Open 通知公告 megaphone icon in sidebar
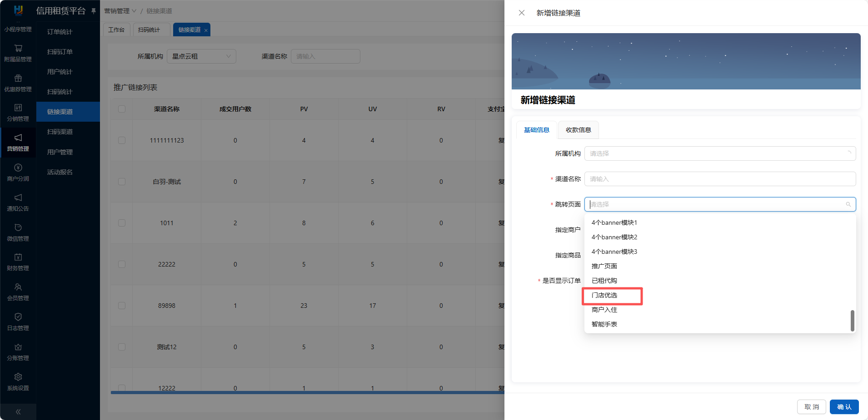 pos(18,198)
